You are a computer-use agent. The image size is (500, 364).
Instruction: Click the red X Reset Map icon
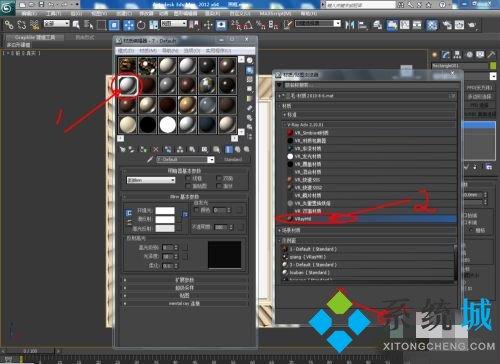click(x=156, y=149)
